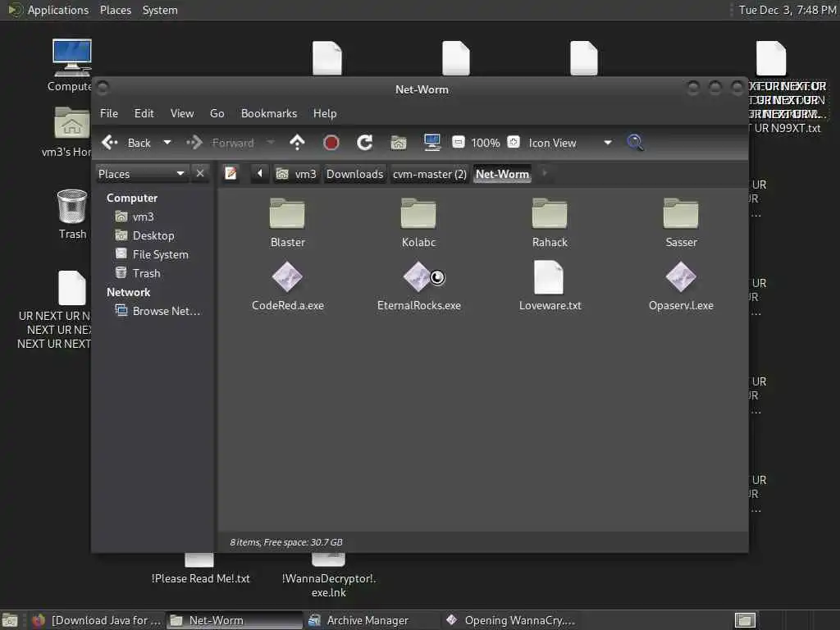Select the !WannaDecryptor!.exe.lnk desktop shortcut
Image resolution: width=840 pixels, height=630 pixels.
pos(329,585)
